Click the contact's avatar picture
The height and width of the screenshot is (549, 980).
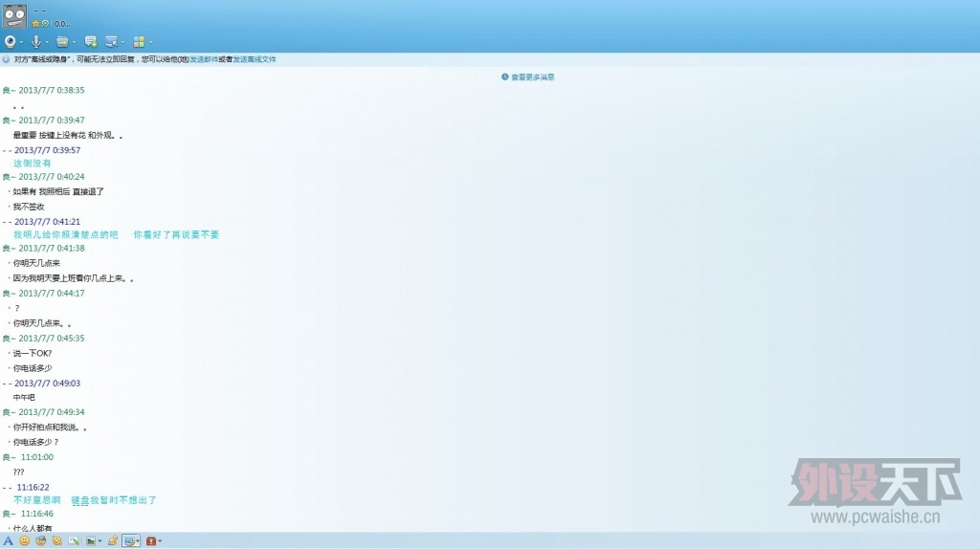click(14, 15)
